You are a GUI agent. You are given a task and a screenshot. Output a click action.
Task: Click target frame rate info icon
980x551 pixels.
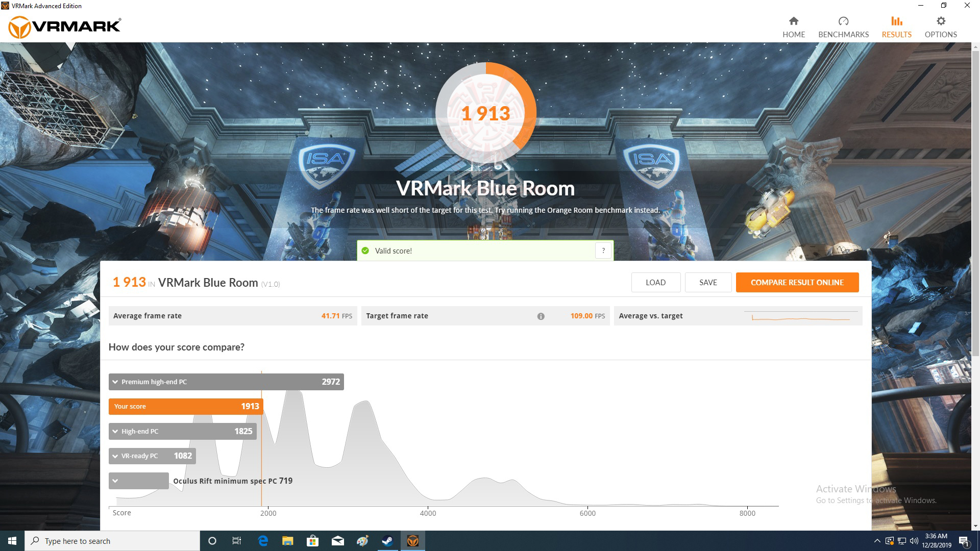point(541,316)
